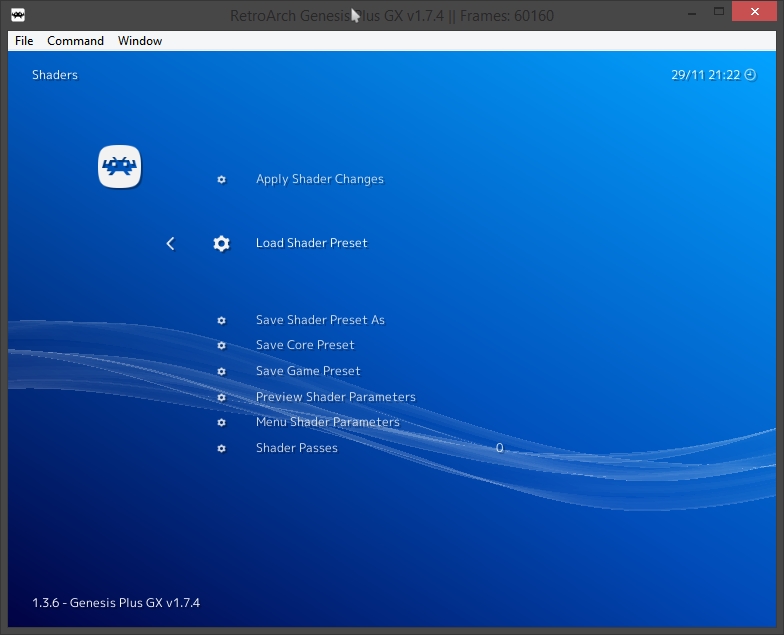The image size is (784, 635).
Task: Click the Shader Passes value 0
Action: click(x=500, y=448)
